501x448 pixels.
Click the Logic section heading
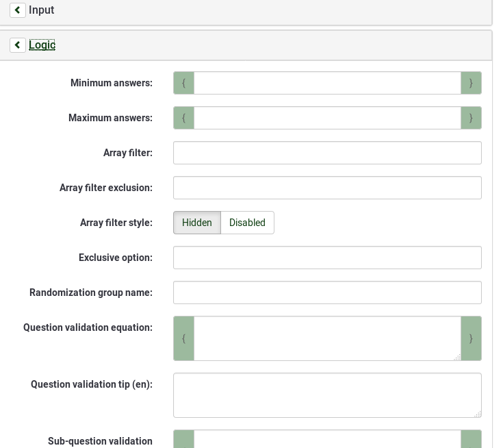click(x=42, y=45)
